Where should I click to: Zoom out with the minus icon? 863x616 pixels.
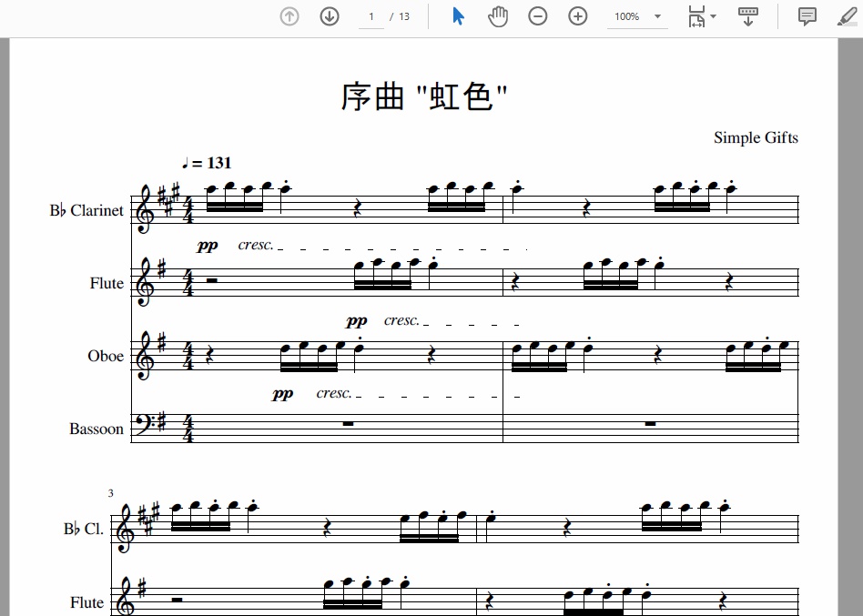tap(538, 16)
